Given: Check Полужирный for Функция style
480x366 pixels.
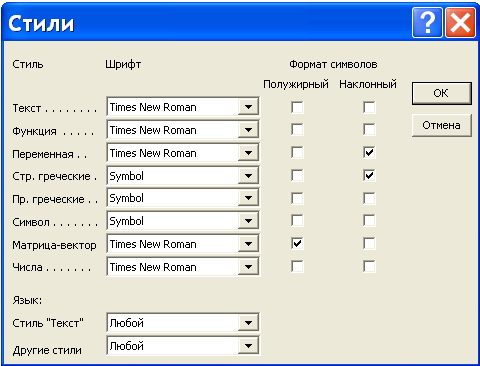Looking at the screenshot, I should [297, 130].
